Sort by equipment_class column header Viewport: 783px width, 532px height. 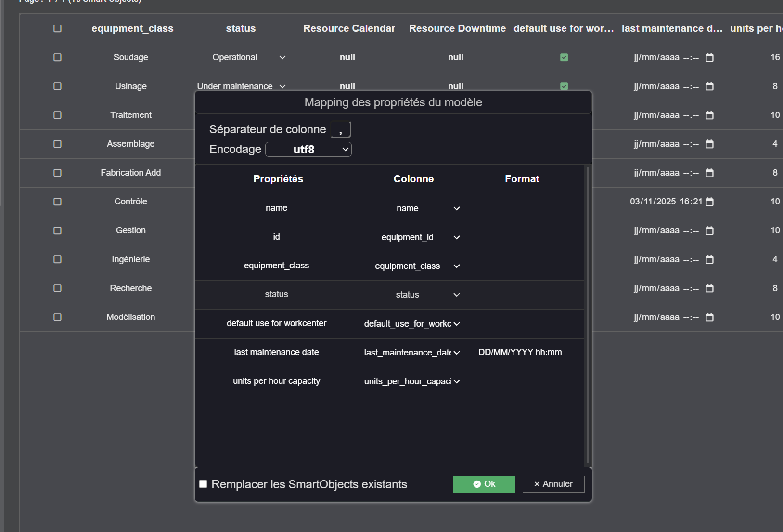point(132,28)
